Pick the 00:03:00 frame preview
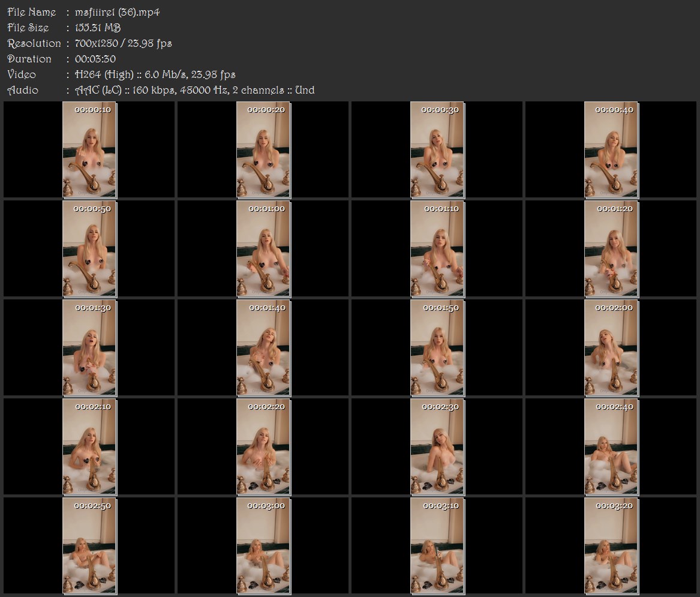This screenshot has width=700, height=597. click(x=263, y=546)
